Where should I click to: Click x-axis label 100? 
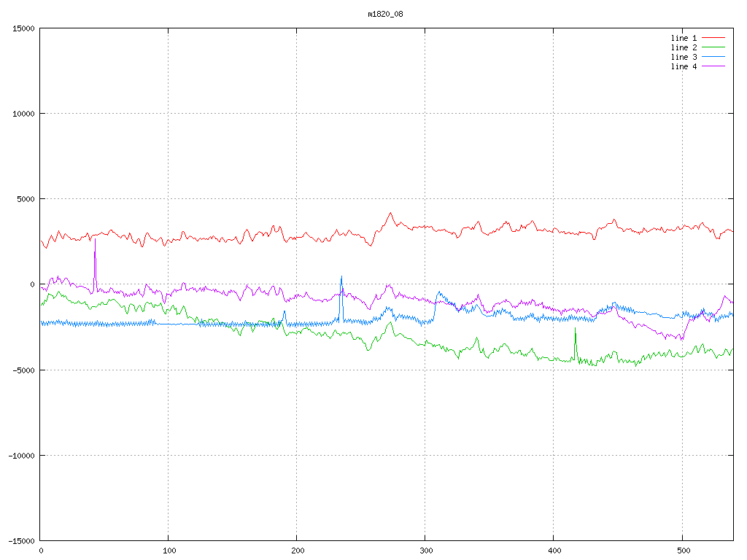pyautogui.click(x=169, y=551)
